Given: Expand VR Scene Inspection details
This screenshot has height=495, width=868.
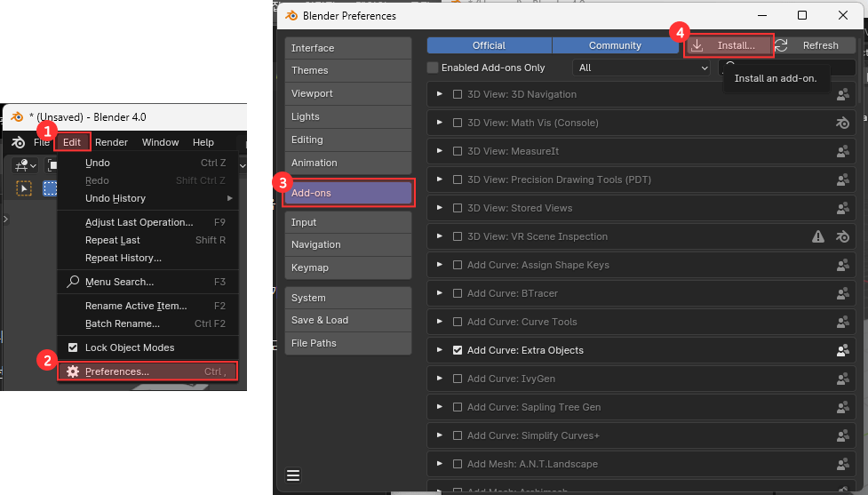Looking at the screenshot, I should click(440, 236).
